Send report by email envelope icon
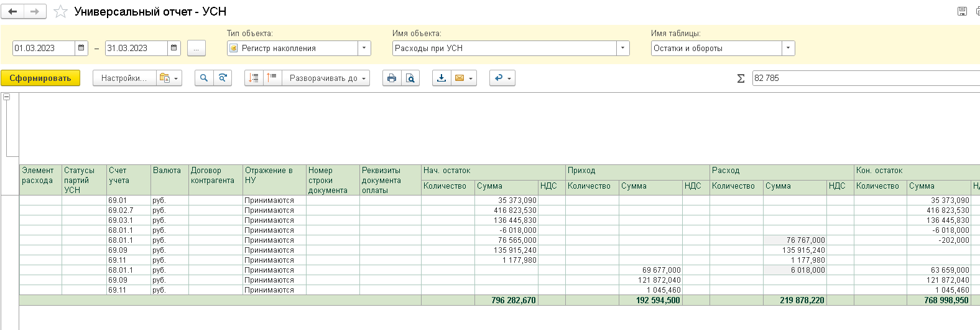Screen dimensions: 980x330 [x=464, y=78]
